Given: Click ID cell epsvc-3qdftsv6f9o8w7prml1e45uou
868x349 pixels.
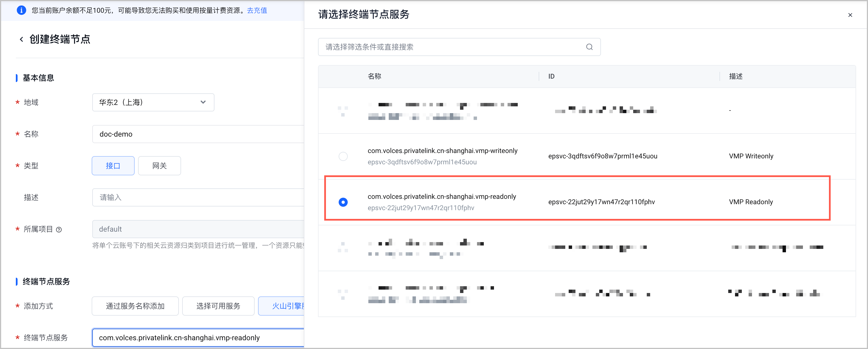Looking at the screenshot, I should [x=603, y=156].
